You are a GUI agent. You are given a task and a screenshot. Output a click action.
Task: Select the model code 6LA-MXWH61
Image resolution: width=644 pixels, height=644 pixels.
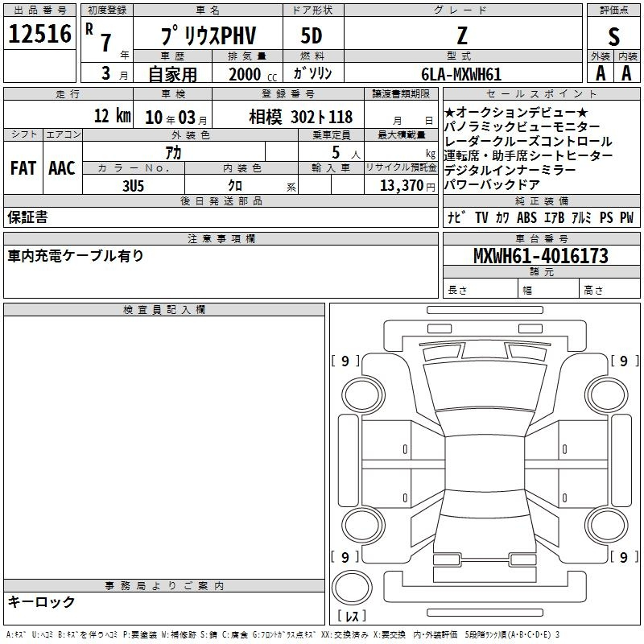click(462, 74)
